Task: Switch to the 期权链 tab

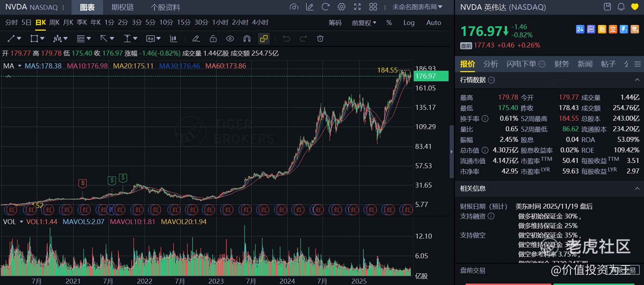Action: (x=123, y=7)
